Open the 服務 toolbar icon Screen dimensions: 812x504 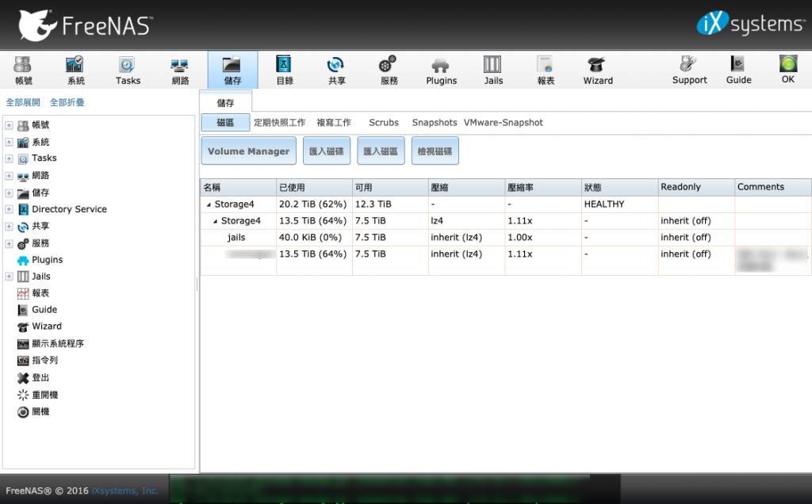pos(389,70)
